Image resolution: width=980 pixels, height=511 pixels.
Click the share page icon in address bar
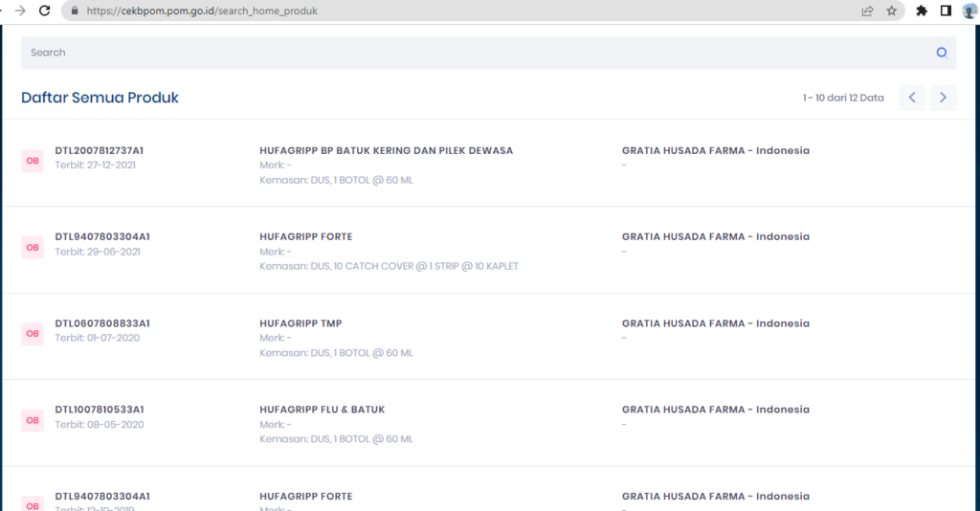point(867,11)
